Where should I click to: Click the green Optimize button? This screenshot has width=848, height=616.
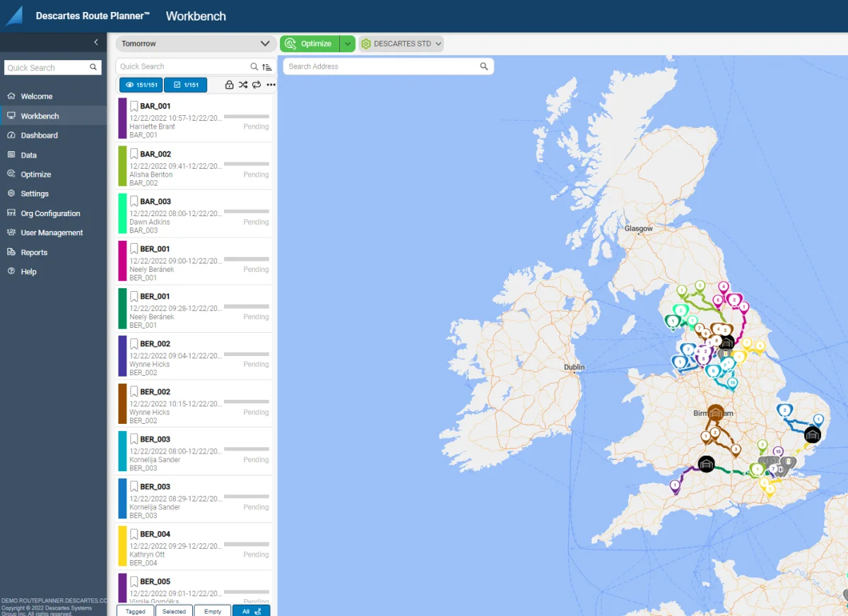click(x=310, y=44)
